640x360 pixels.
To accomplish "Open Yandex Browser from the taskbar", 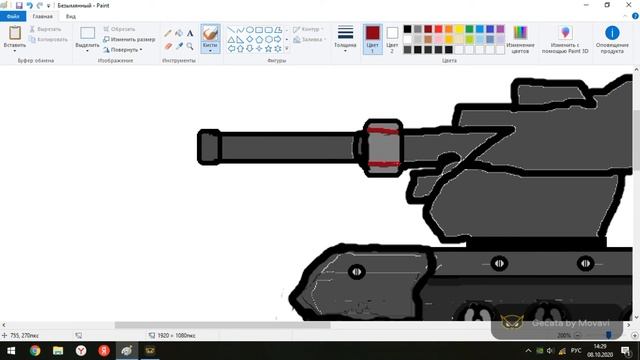I will 81,351.
